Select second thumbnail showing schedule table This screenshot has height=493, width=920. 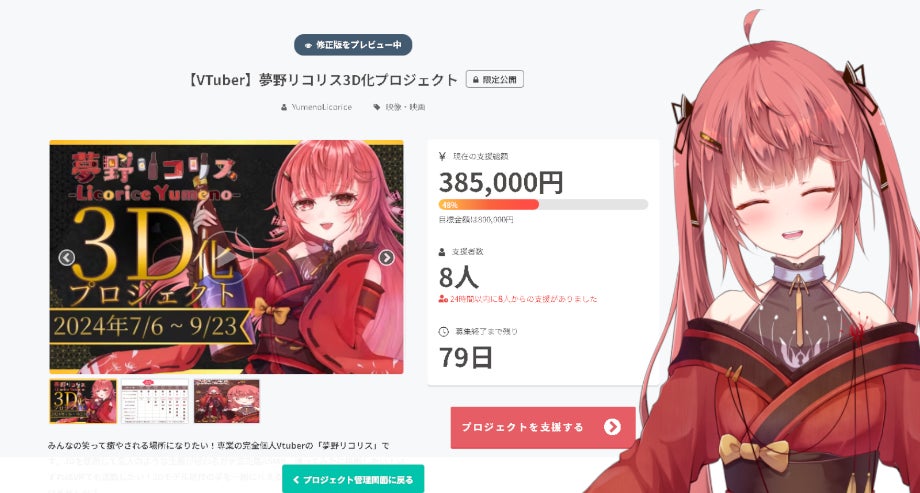pos(155,401)
